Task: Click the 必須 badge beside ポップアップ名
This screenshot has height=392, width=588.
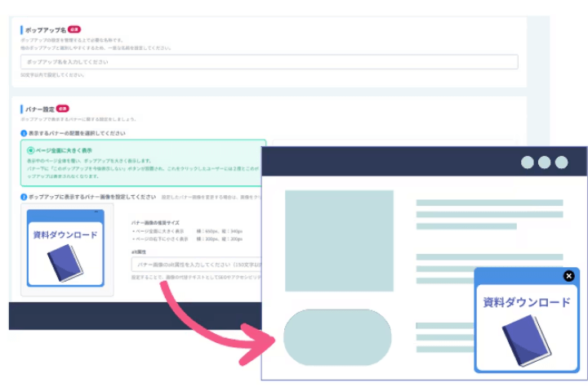Action: [74, 29]
